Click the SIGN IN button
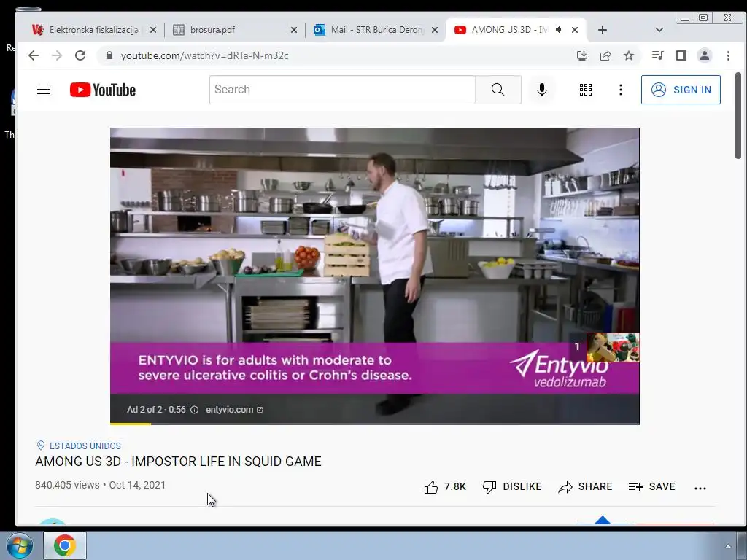 681,90
